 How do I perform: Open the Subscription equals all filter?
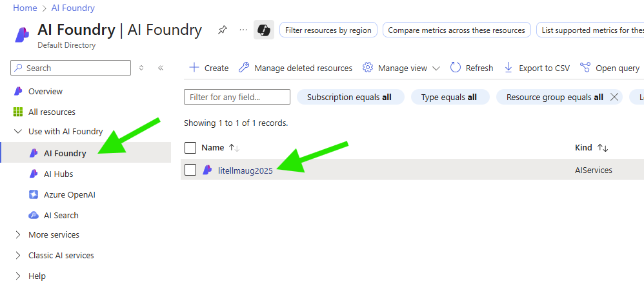coord(350,97)
